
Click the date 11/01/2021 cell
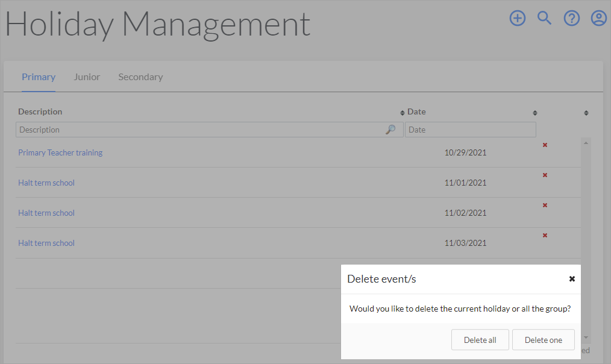465,183
